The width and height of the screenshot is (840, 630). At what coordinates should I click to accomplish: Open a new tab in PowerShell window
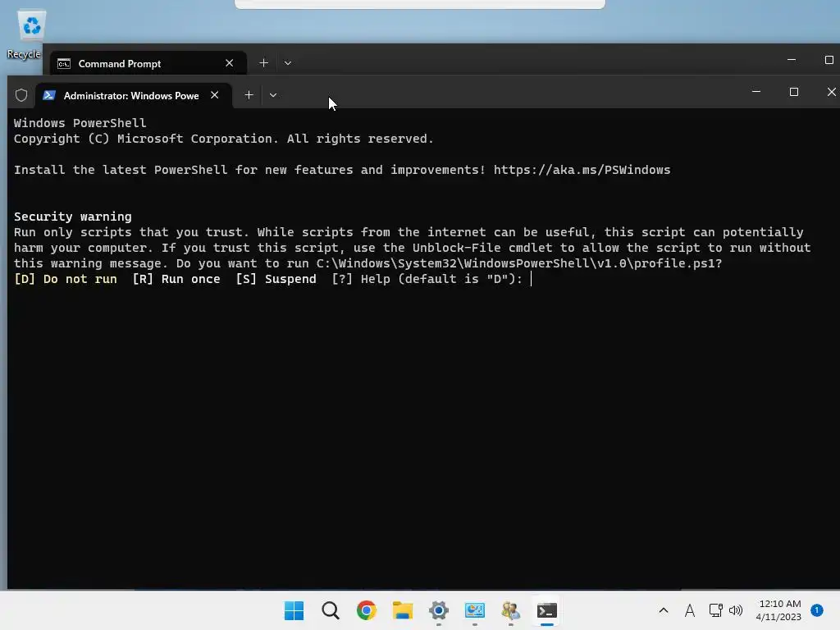(x=249, y=95)
